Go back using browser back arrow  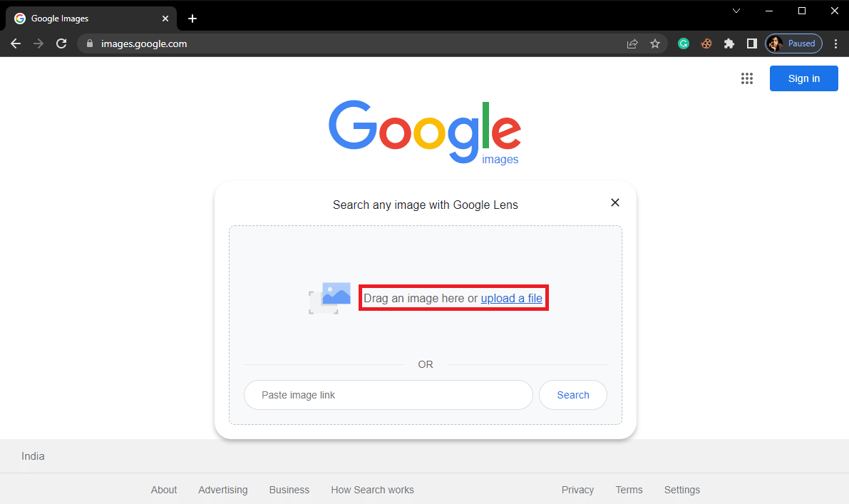(x=16, y=44)
